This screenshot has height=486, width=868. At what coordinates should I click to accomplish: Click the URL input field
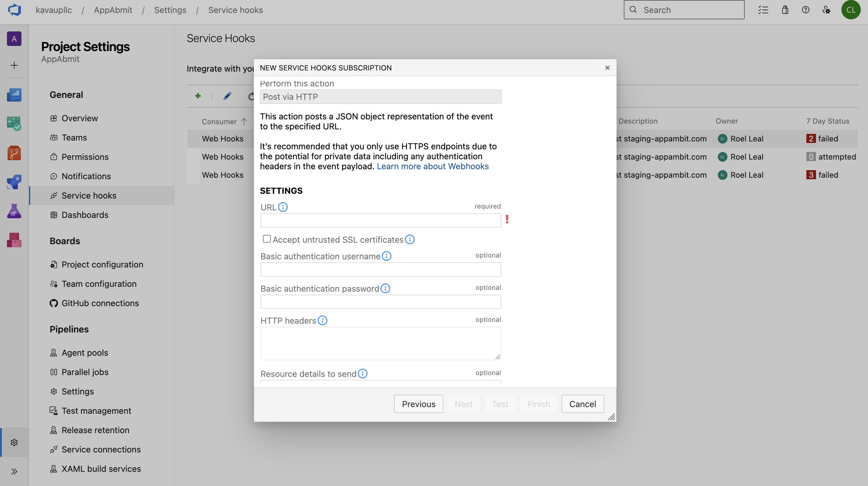pyautogui.click(x=380, y=220)
